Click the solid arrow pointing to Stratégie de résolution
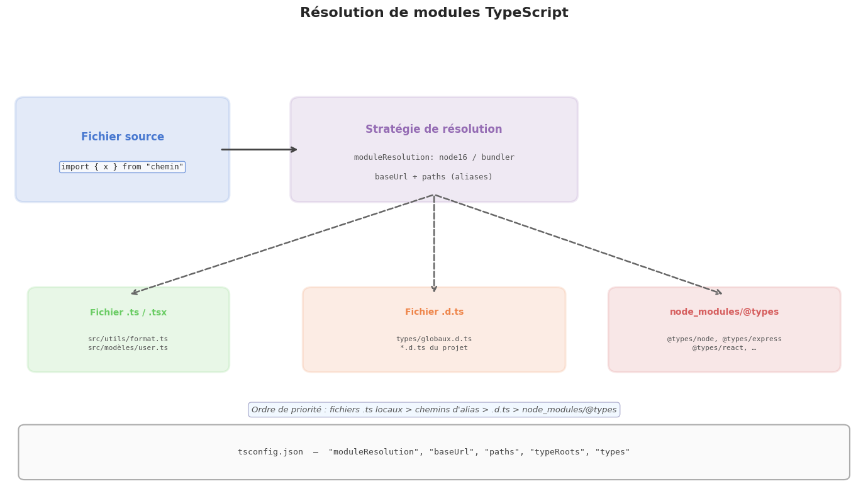 pyautogui.click(x=259, y=150)
